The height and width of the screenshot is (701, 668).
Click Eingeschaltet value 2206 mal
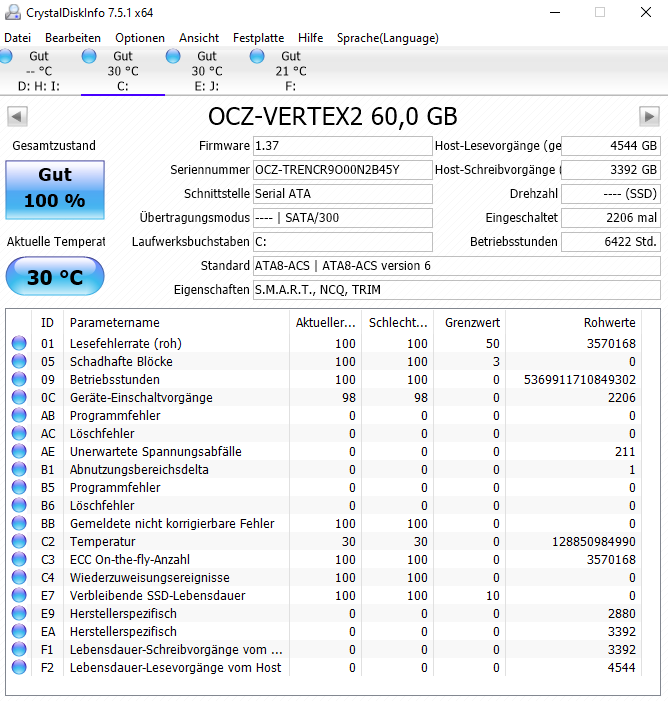pos(611,218)
